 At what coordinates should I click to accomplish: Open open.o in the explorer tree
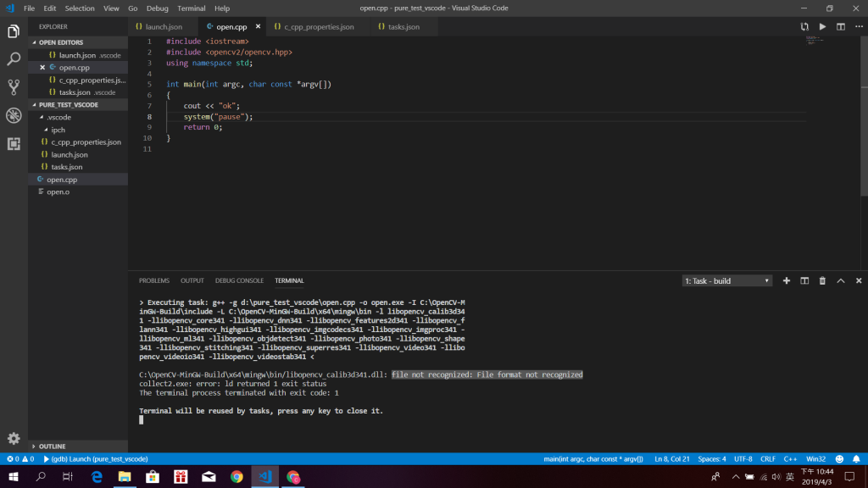77,192
